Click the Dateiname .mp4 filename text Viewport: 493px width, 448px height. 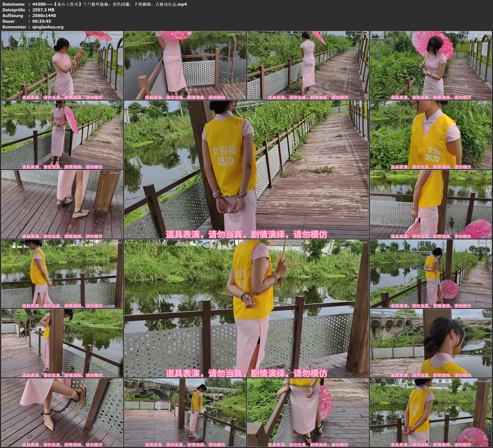(109, 4)
